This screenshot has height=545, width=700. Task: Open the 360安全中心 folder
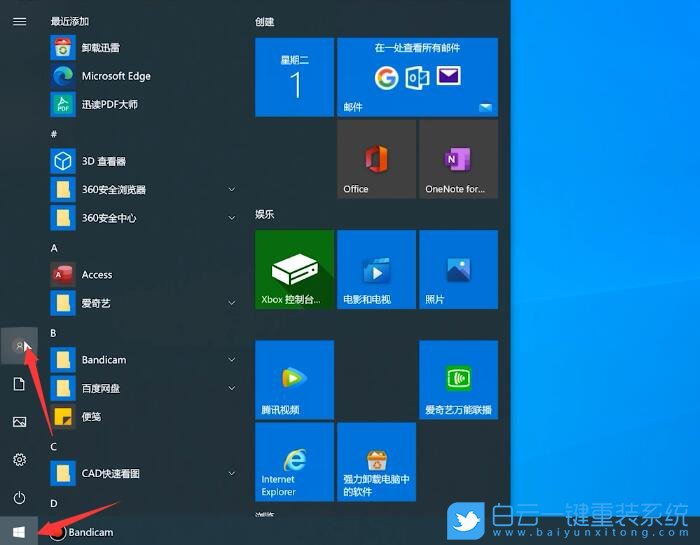click(x=143, y=218)
